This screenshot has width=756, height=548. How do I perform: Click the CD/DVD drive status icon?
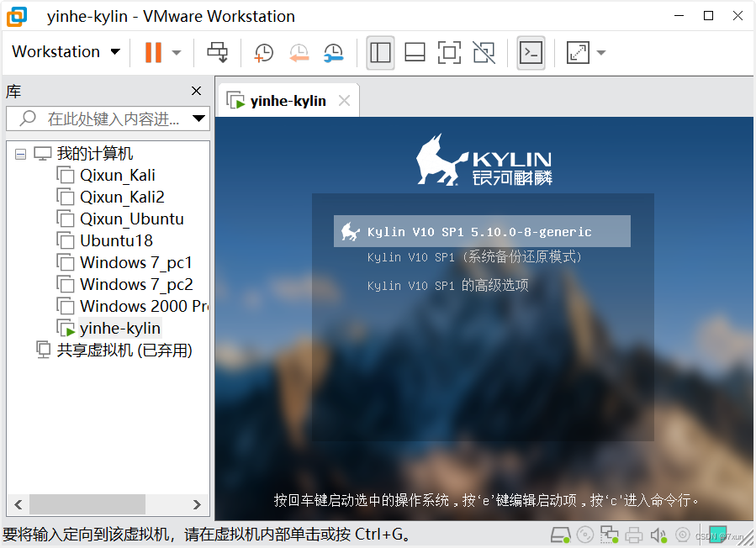click(584, 535)
